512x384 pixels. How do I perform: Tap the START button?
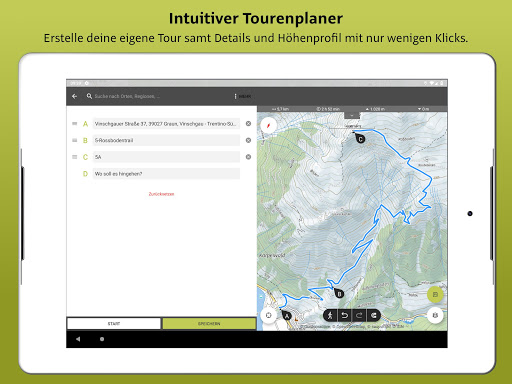point(114,324)
